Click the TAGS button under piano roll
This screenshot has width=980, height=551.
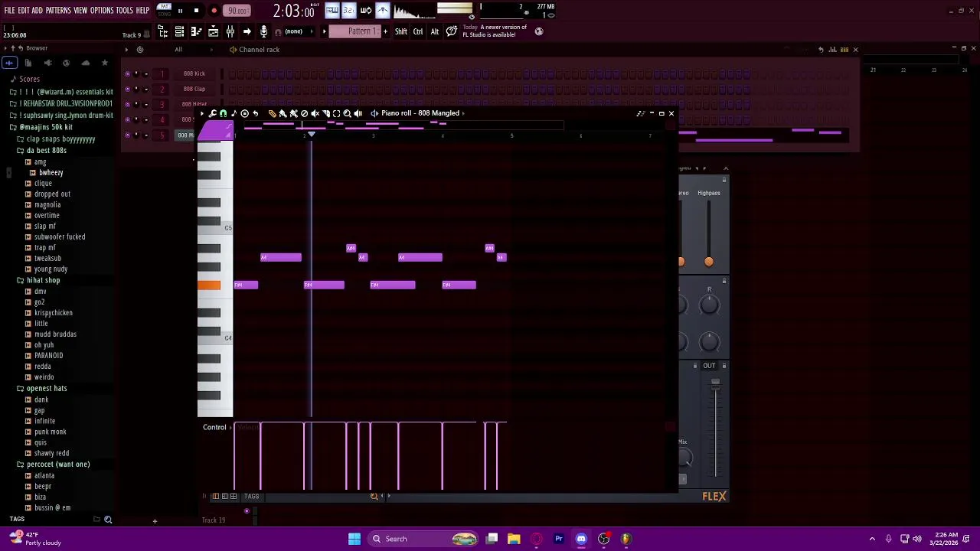point(251,497)
